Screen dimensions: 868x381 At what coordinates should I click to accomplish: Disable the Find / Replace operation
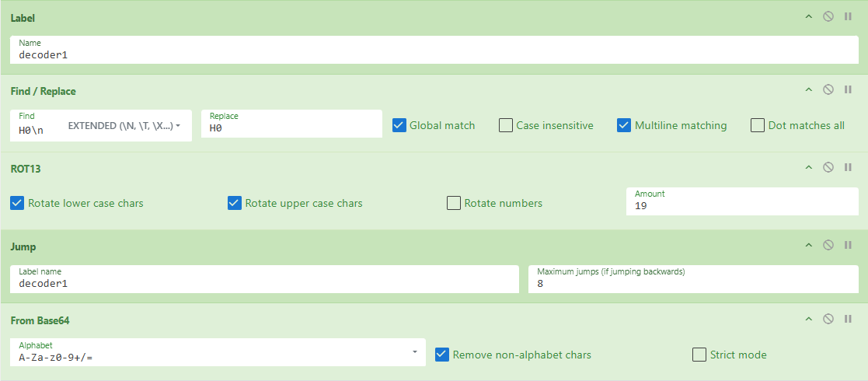[x=828, y=90]
